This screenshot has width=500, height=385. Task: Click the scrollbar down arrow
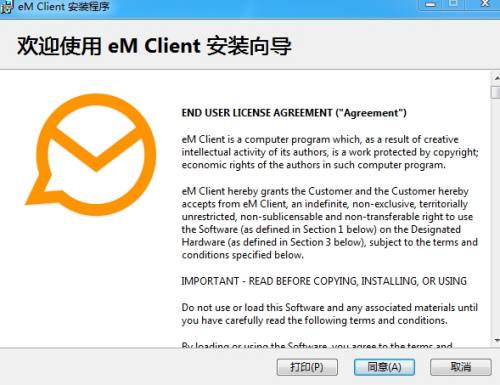(x=496, y=341)
